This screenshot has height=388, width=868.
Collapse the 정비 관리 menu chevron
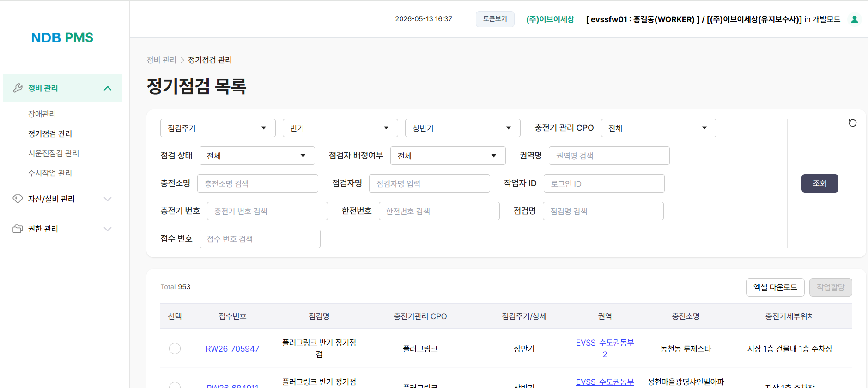pyautogui.click(x=108, y=88)
